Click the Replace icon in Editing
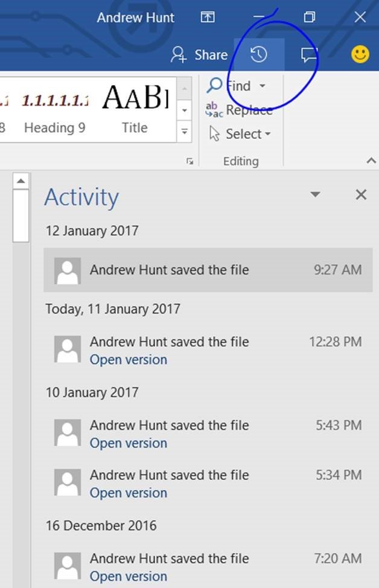379x588 pixels. point(214,109)
